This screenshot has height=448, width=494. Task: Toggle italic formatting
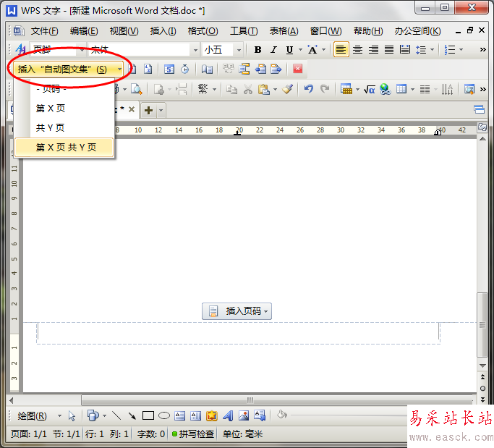273,50
